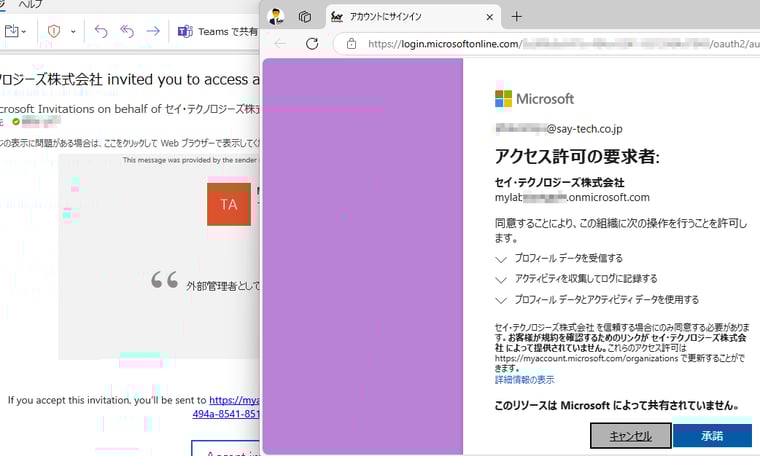Open the report/shield icon in Outlook toolbar
This screenshot has width=760, height=456.
[x=54, y=31]
